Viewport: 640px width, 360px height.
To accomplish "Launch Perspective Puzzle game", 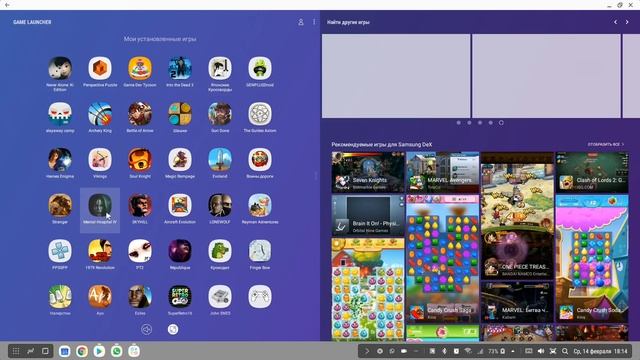I will coord(100,69).
